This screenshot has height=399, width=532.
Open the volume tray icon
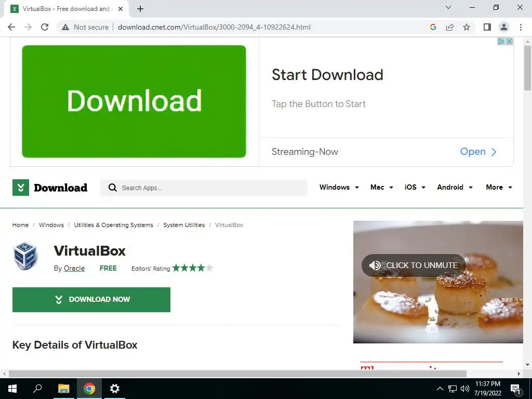[x=465, y=389]
